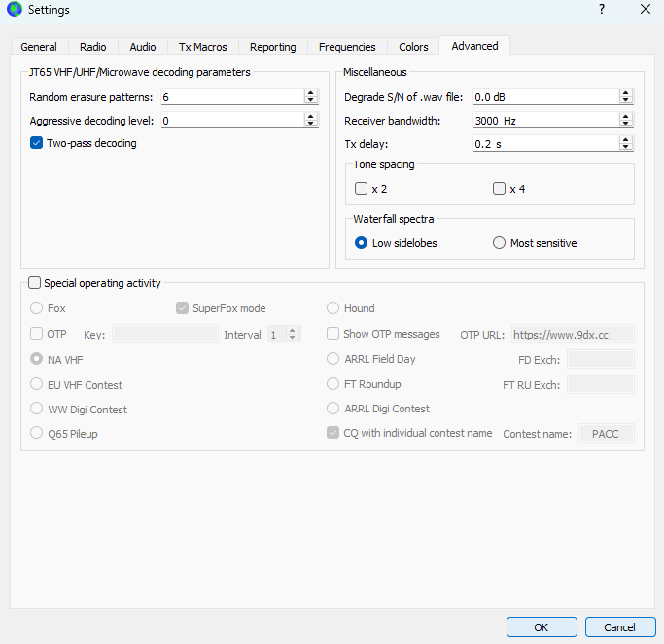The height and width of the screenshot is (644, 664).
Task: Open the Radio settings tab
Action: click(93, 47)
